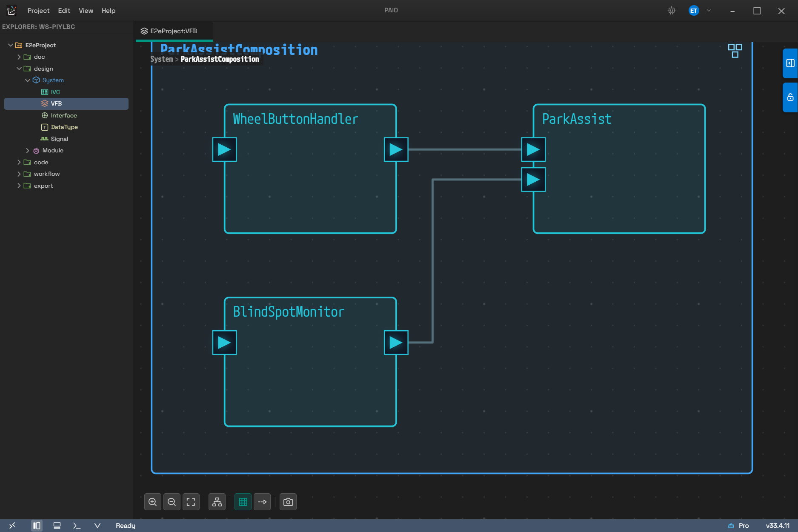Click the composition layout icon at canvas top-right
Image resolution: width=798 pixels, height=532 pixels.
click(x=735, y=51)
